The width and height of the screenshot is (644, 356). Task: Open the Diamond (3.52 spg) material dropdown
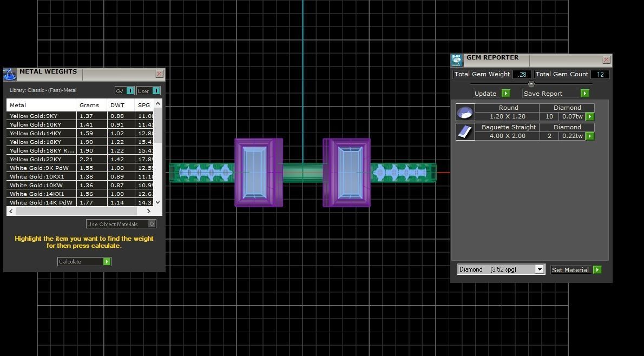[x=501, y=269]
